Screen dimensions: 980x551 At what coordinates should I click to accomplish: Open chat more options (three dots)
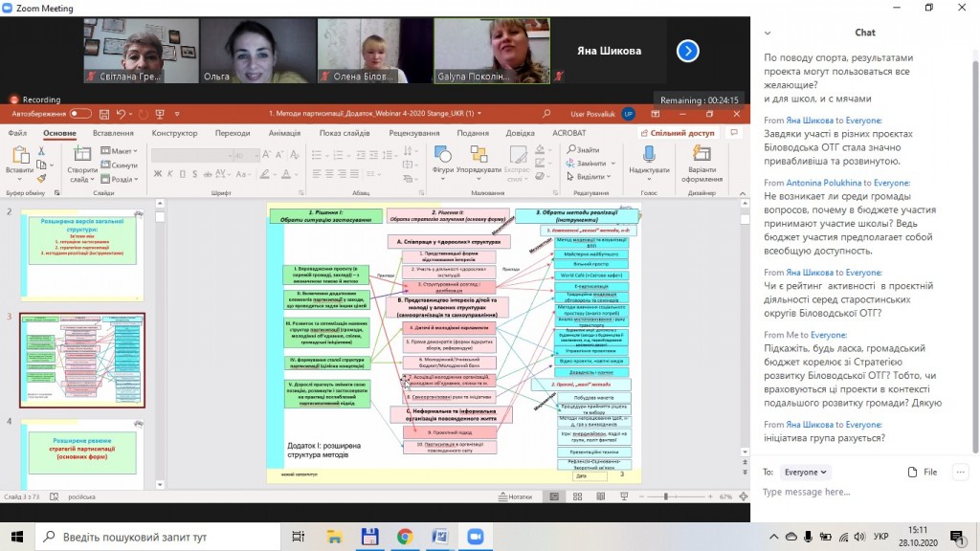click(961, 473)
